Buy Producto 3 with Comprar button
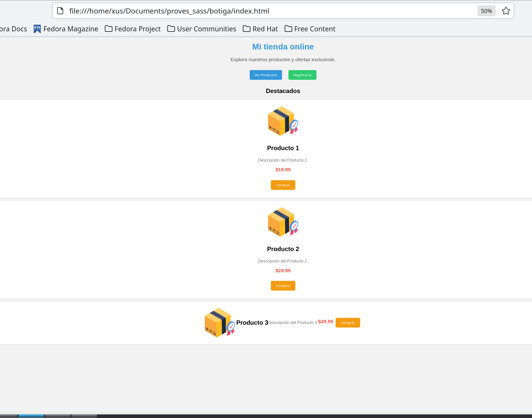The image size is (532, 418). tap(348, 323)
